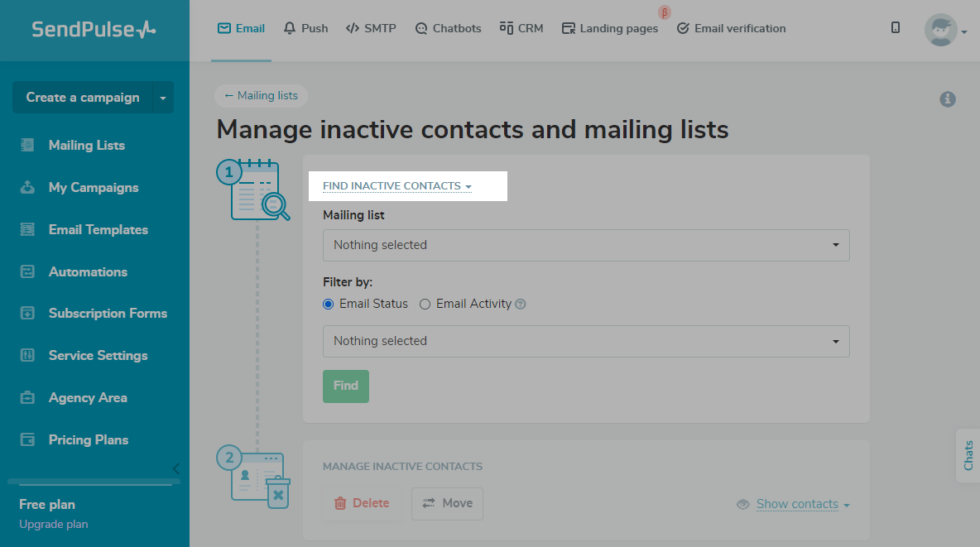Collapse sidebar using the left chevron
This screenshot has width=980, height=547.
175,468
